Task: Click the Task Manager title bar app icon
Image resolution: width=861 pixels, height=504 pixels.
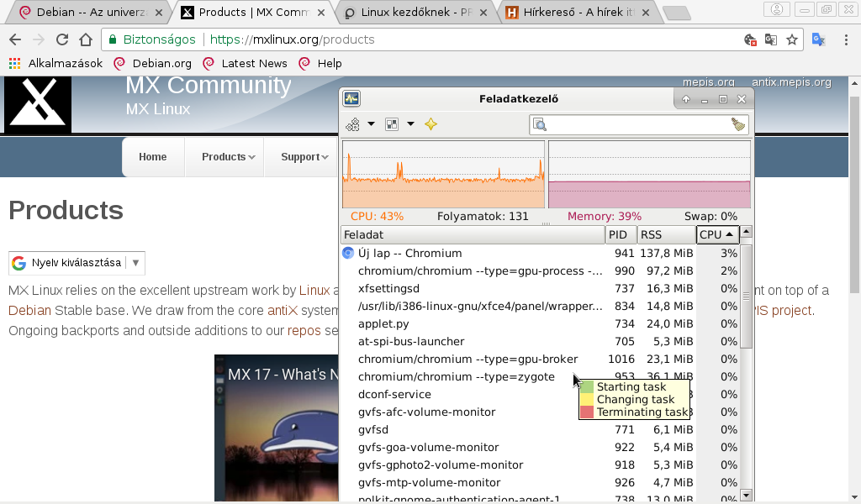Action: [x=351, y=99]
